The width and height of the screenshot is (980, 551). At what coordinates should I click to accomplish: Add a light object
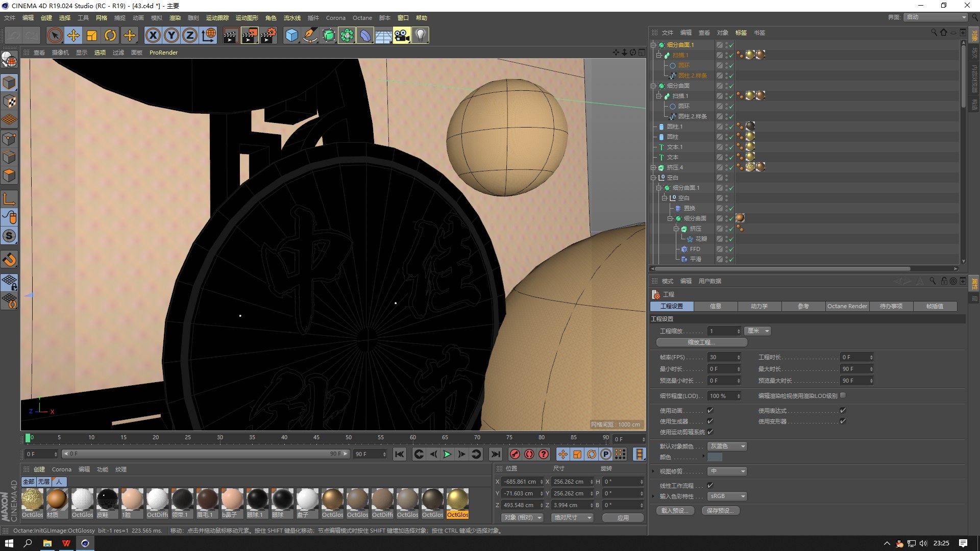(420, 35)
